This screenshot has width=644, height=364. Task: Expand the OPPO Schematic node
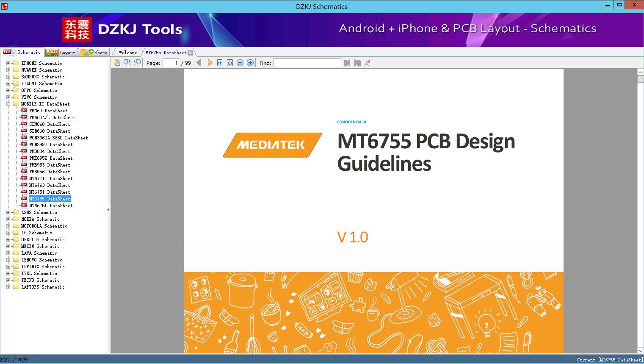8,90
